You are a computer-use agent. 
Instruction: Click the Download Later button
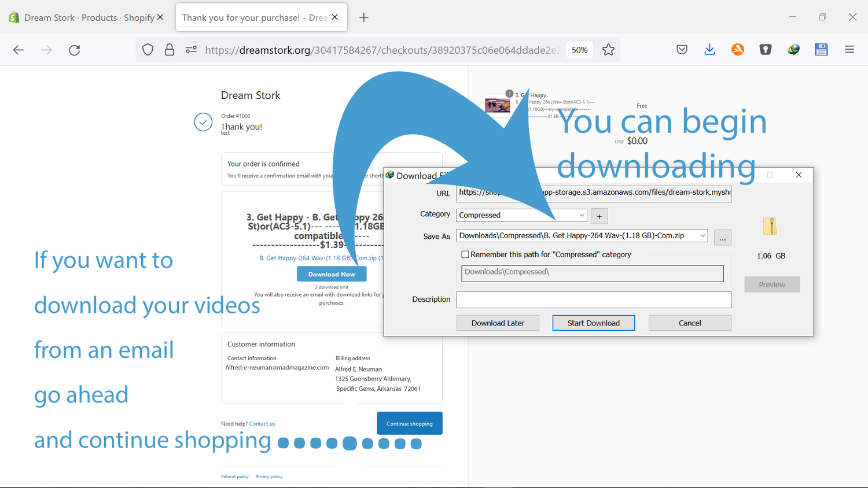point(498,323)
